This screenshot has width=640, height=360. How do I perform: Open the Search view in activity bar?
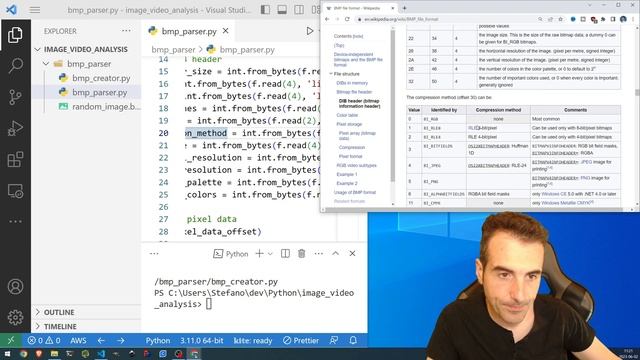tap(15, 65)
